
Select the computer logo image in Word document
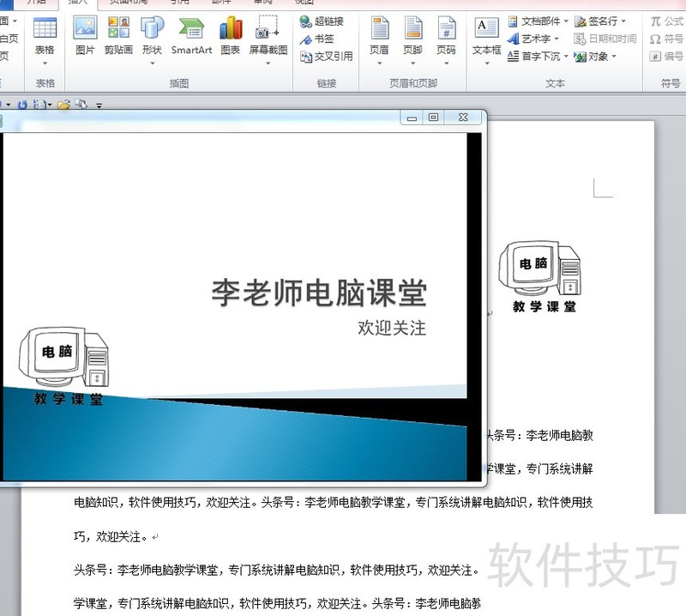pos(542,277)
